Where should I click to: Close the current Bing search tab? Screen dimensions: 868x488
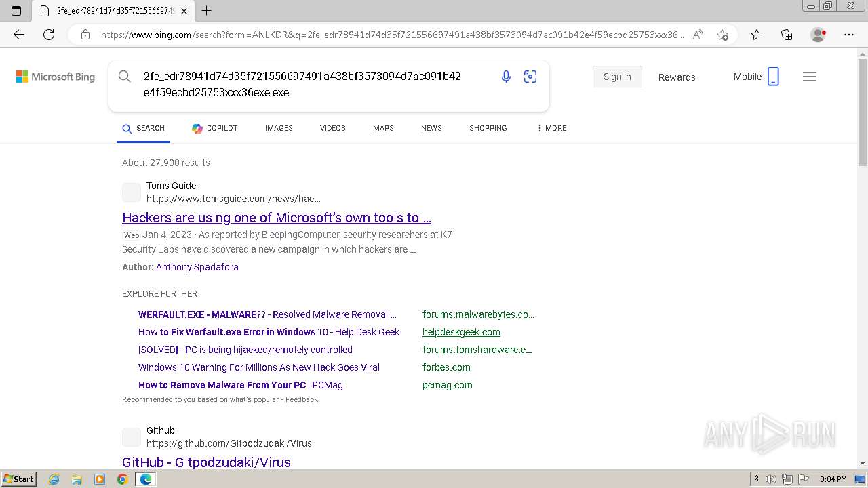[x=184, y=11]
